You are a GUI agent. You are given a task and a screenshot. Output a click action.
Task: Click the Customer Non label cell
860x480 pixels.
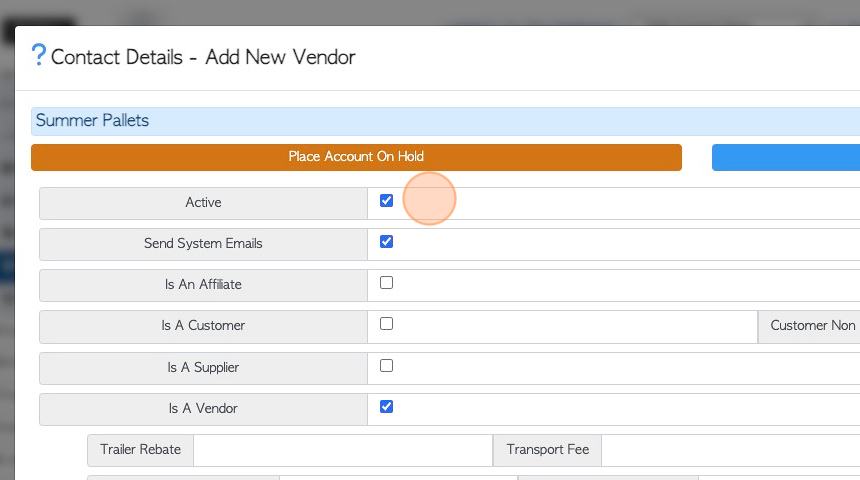click(809, 326)
